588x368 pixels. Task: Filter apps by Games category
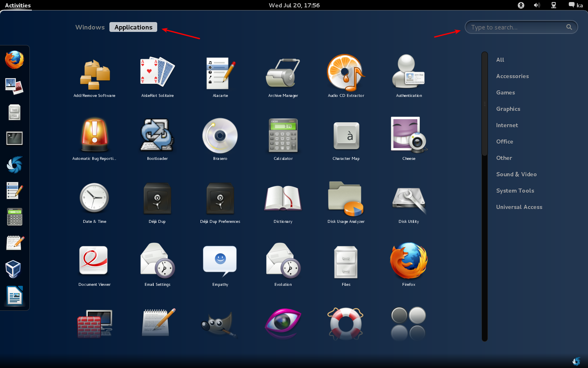pos(505,92)
